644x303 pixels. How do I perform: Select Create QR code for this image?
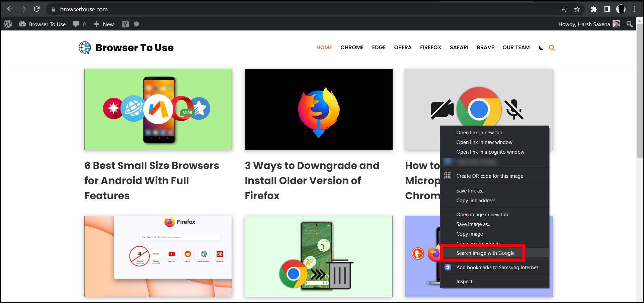tap(489, 176)
